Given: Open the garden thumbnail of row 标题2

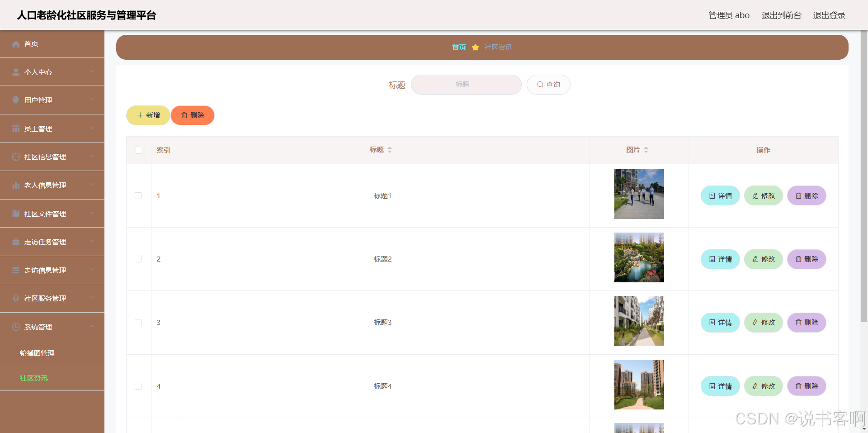Looking at the screenshot, I should 639,257.
